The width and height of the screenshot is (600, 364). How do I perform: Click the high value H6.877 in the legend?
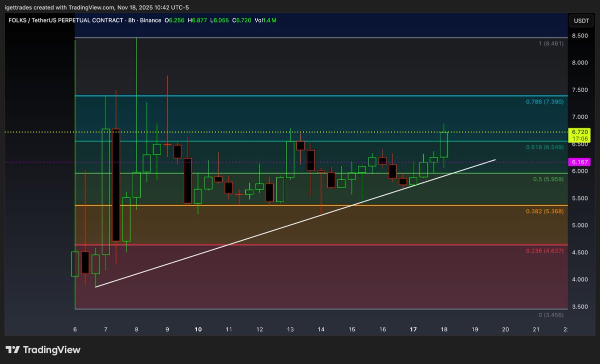[197, 20]
